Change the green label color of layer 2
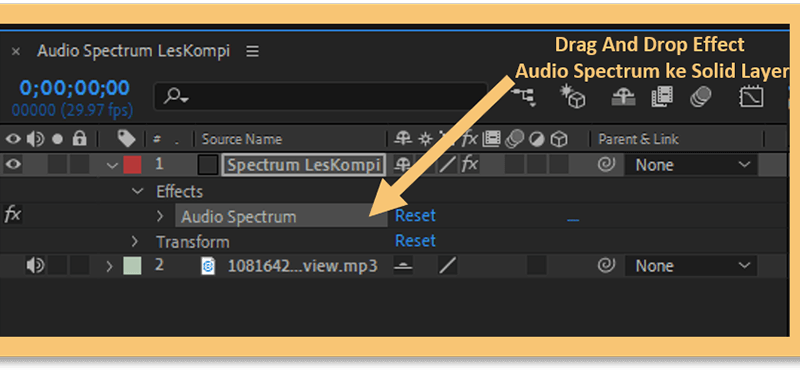Screen dimensions: 800x372 pos(132,266)
